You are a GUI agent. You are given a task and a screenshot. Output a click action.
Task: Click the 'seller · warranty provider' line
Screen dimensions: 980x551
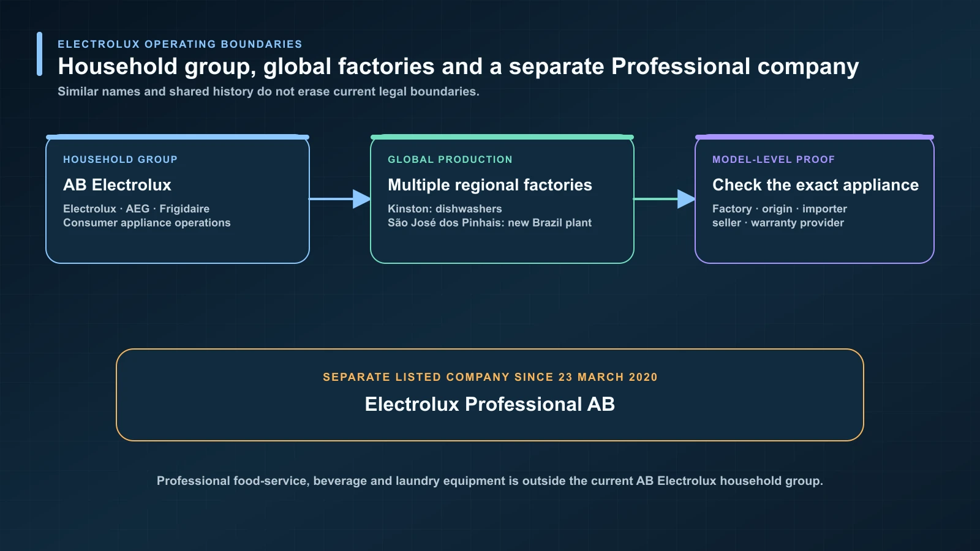778,223
